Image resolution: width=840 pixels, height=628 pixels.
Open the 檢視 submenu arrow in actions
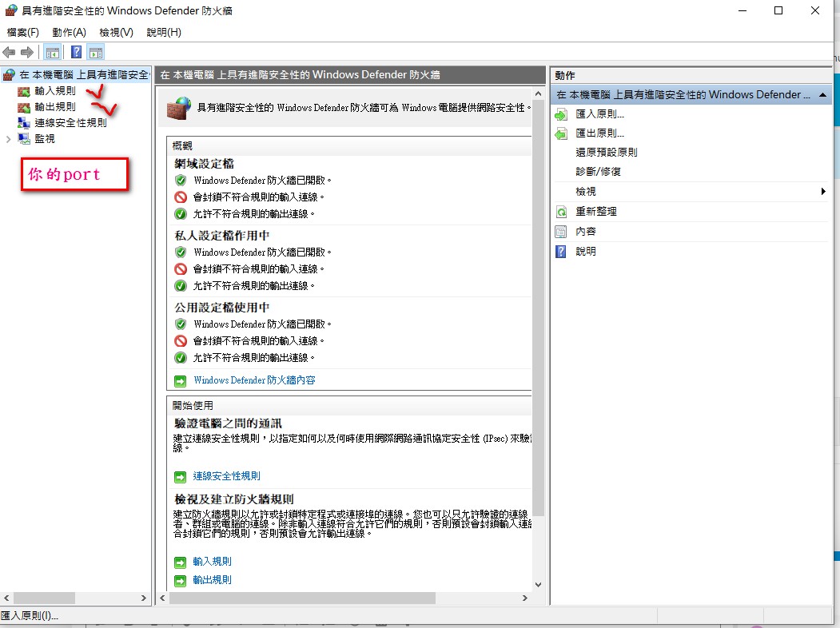click(x=823, y=192)
